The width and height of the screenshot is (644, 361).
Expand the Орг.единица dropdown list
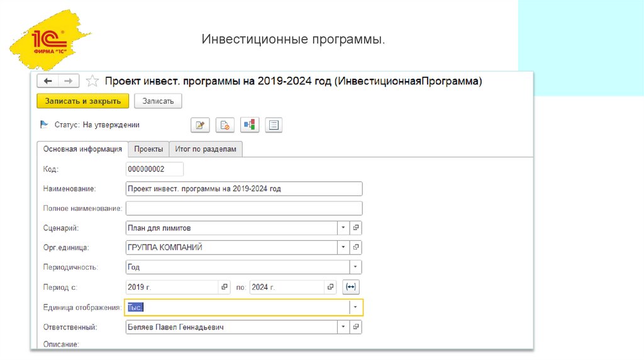[x=343, y=248]
